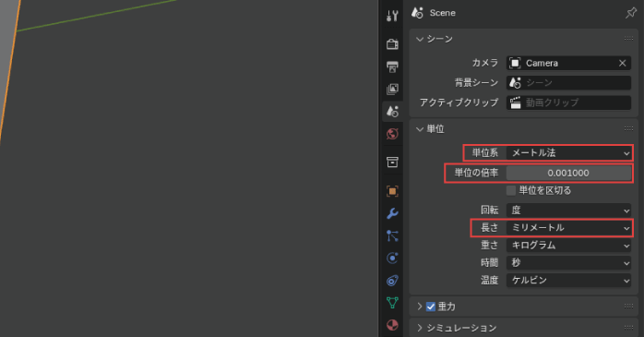
Task: Open the 長さ ミリメートル dropdown
Action: pyautogui.click(x=569, y=228)
